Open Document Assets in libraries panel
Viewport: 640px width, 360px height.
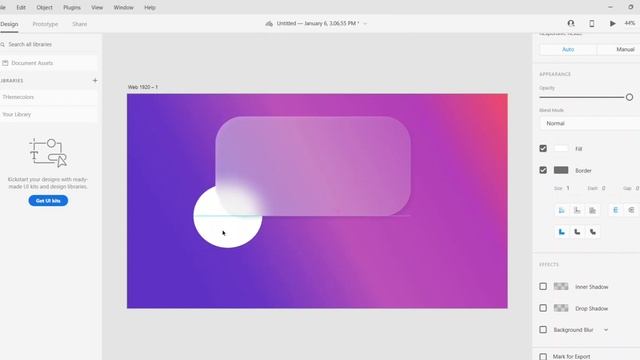coord(48,63)
